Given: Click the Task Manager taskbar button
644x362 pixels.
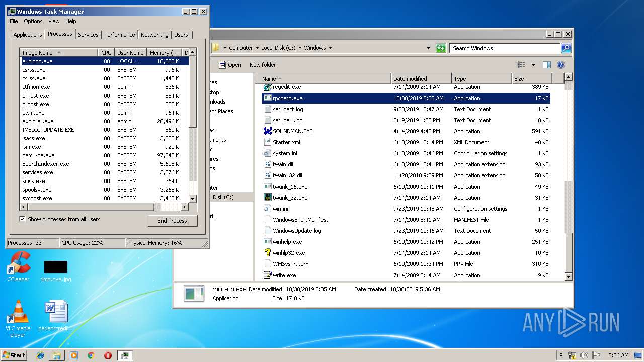Looking at the screenshot, I should tap(125, 355).
